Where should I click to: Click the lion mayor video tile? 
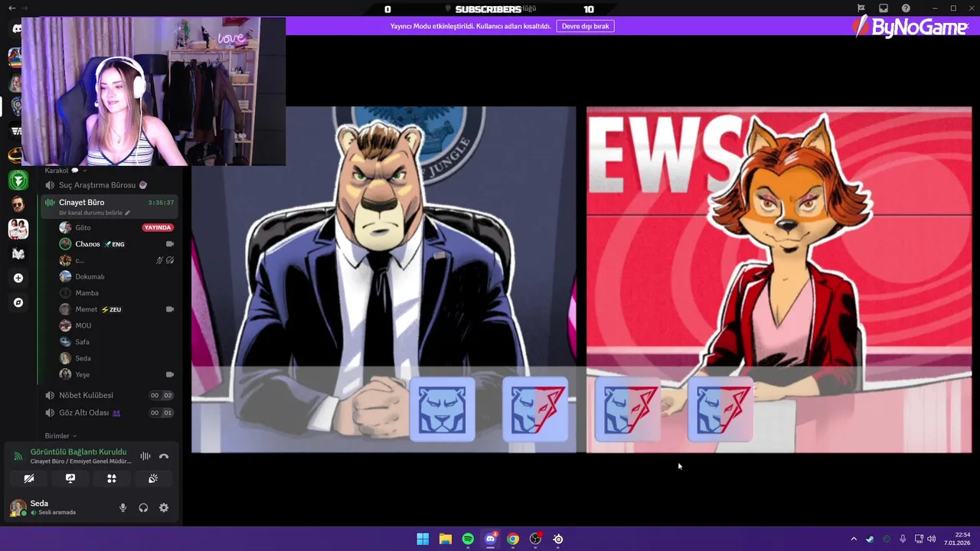coord(384,279)
